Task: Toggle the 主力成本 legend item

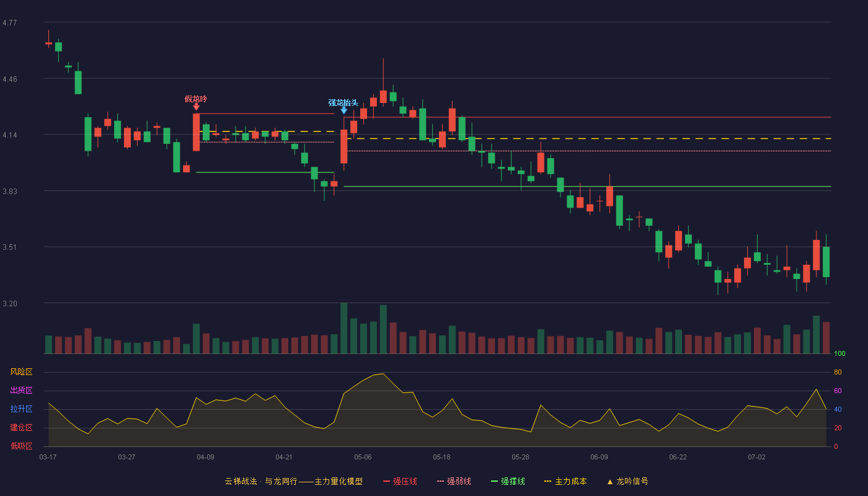Action: pyautogui.click(x=565, y=481)
